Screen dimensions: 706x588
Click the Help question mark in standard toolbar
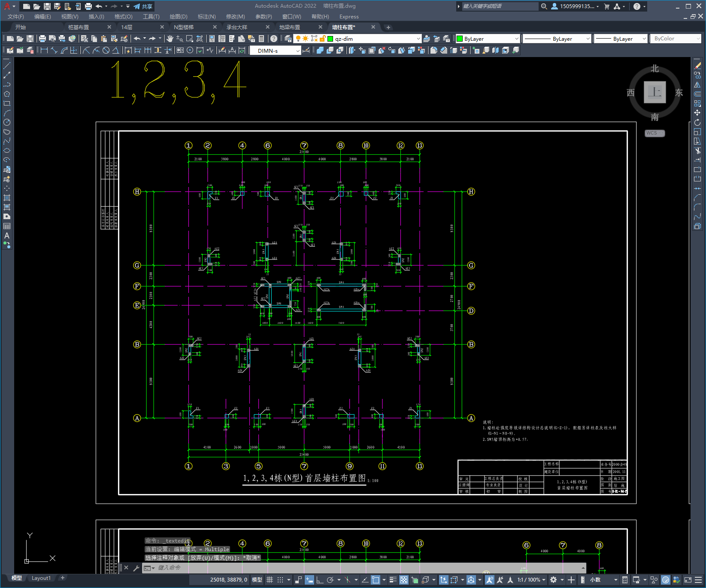coord(274,39)
